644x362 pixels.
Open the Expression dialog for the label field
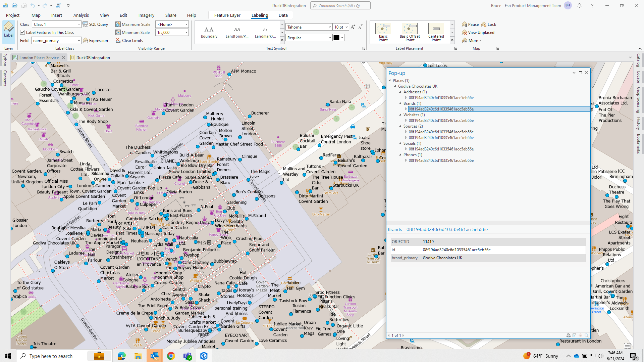96,40
